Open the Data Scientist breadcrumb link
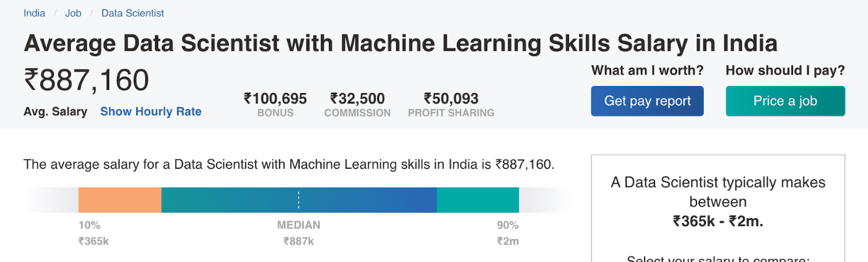This screenshot has height=262, width=868. tap(132, 13)
